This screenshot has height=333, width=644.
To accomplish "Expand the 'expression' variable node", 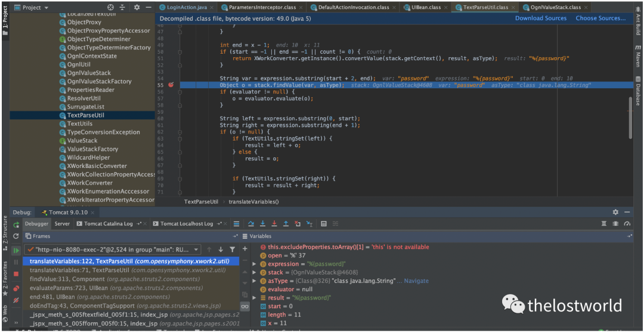I will [255, 264].
